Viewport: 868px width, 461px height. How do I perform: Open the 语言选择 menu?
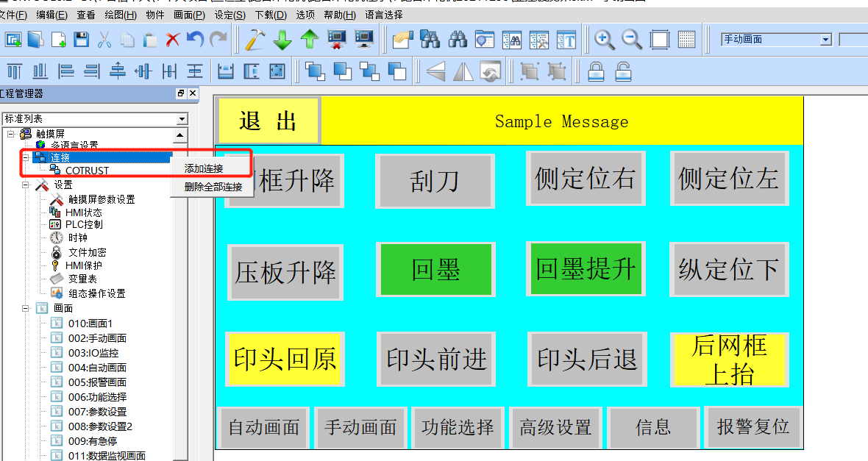pyautogui.click(x=384, y=15)
